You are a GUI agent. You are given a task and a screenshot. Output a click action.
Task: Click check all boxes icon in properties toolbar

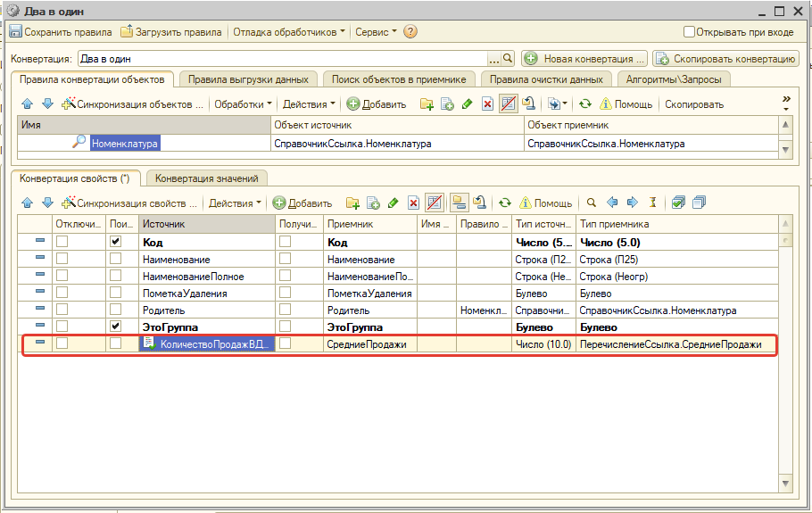click(x=678, y=203)
